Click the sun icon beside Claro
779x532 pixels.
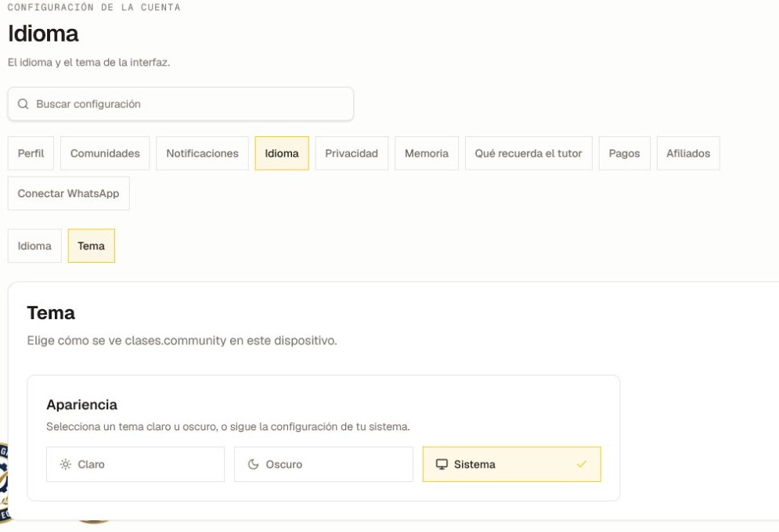pos(65,465)
